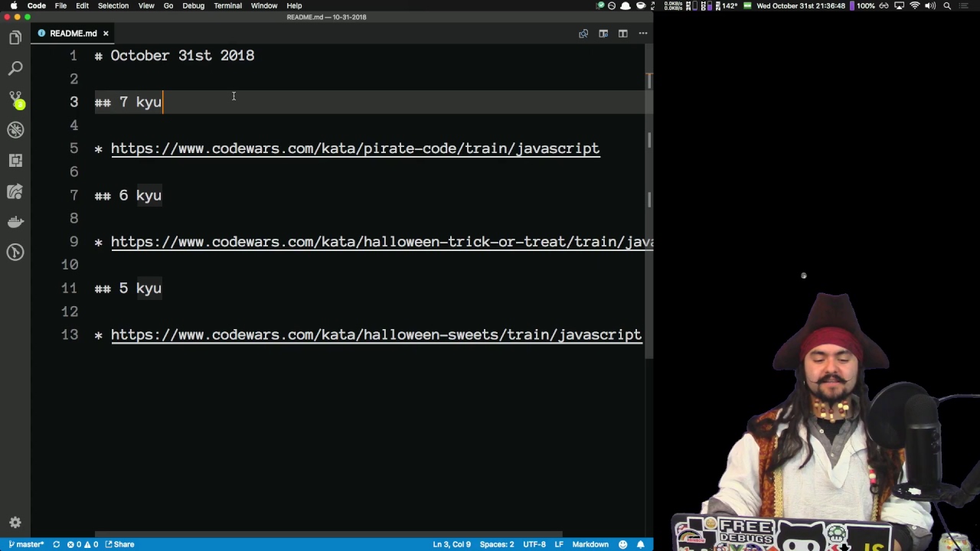Open the editor More Actions ellipsis

(x=643, y=34)
